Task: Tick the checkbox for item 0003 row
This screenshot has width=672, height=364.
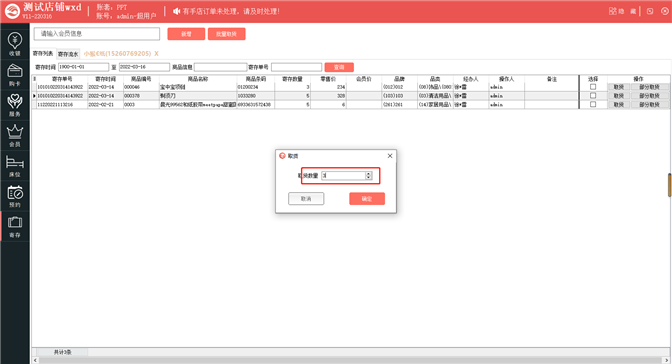Action: pyautogui.click(x=593, y=104)
